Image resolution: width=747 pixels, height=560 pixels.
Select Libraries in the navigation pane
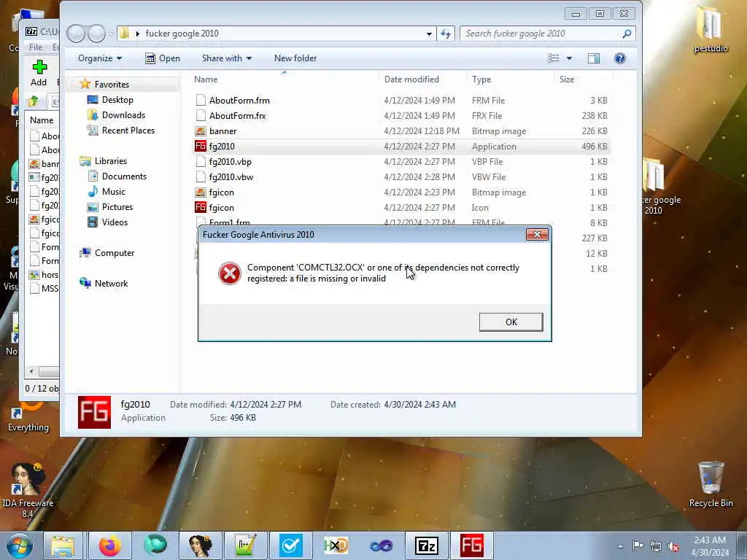[111, 161]
